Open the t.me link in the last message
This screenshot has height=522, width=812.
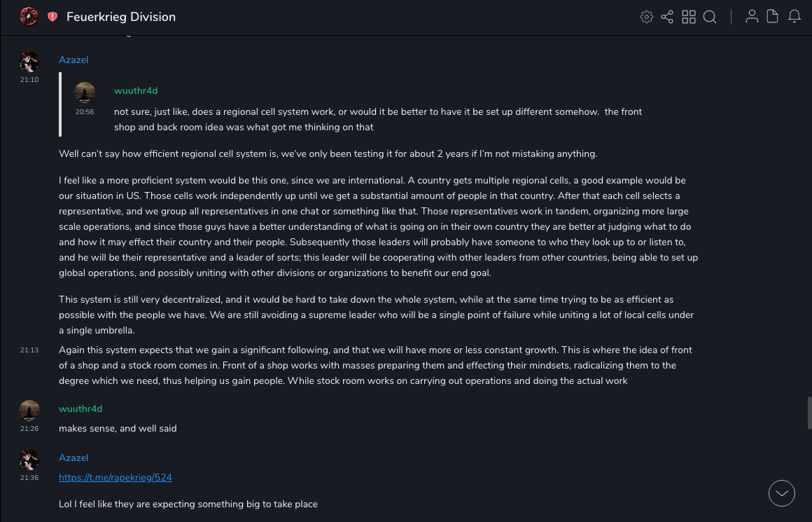(x=115, y=478)
